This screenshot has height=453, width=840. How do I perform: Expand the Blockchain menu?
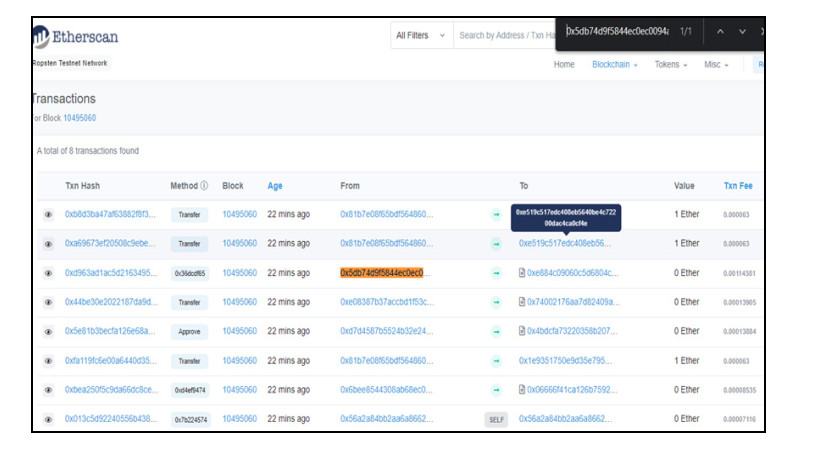click(614, 65)
